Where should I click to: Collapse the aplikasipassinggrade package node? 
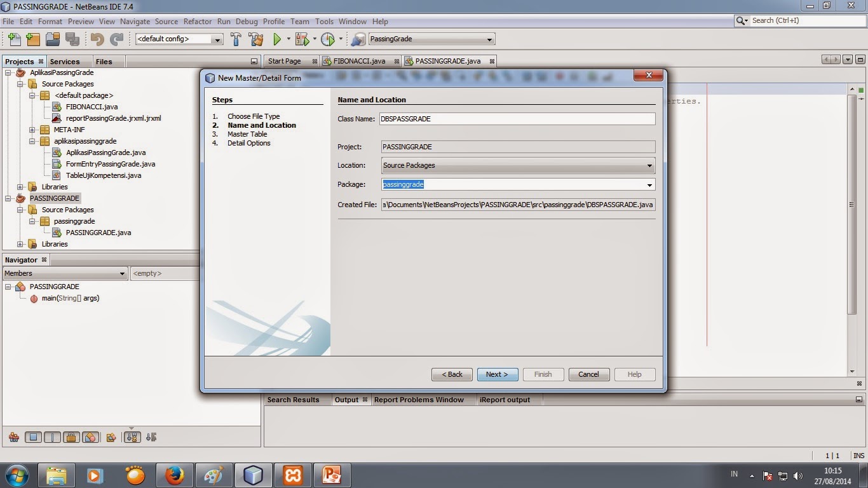point(32,141)
